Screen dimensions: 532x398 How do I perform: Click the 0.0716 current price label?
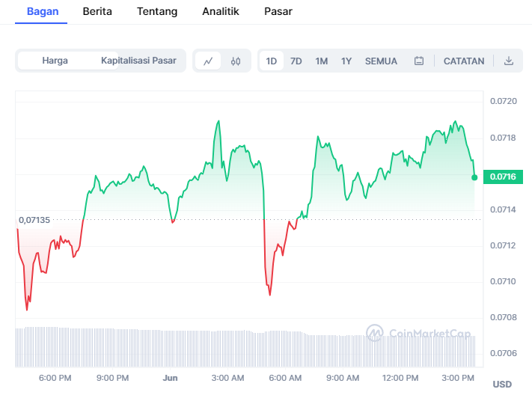pyautogui.click(x=504, y=177)
